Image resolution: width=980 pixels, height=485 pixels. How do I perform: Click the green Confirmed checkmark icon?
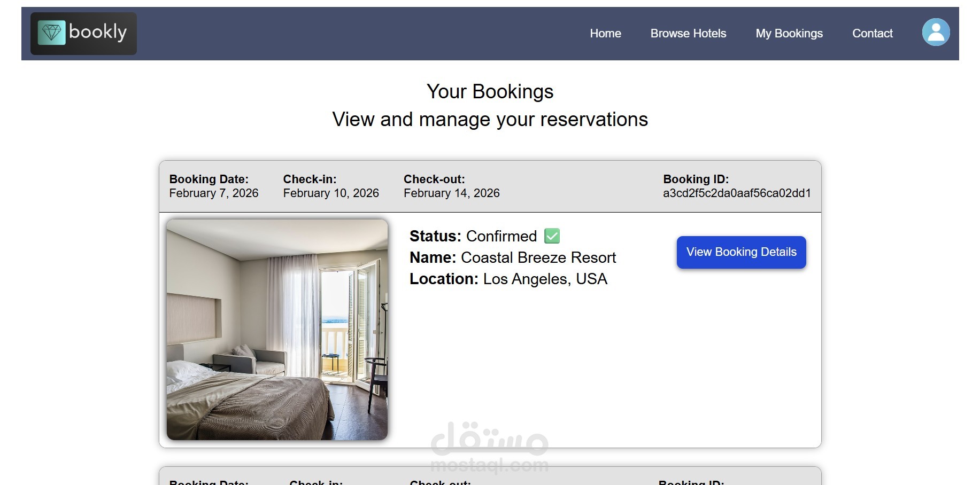552,236
